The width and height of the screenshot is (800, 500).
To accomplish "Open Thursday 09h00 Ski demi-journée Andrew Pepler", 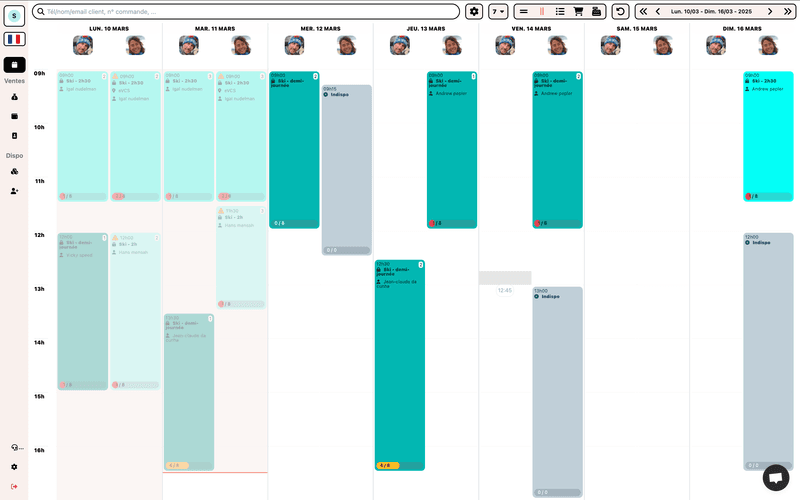I will point(452,149).
